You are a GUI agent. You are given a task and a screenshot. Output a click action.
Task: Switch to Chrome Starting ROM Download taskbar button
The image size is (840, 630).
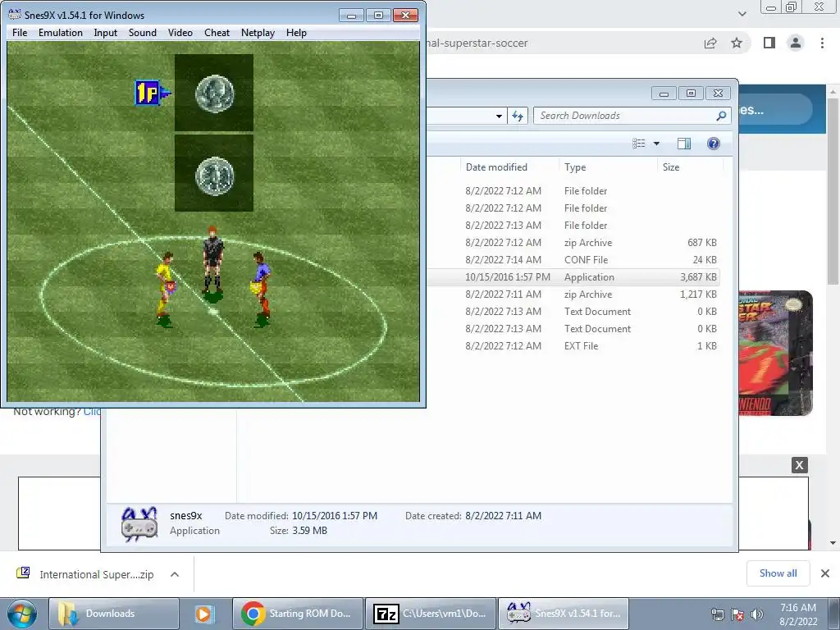click(x=298, y=614)
